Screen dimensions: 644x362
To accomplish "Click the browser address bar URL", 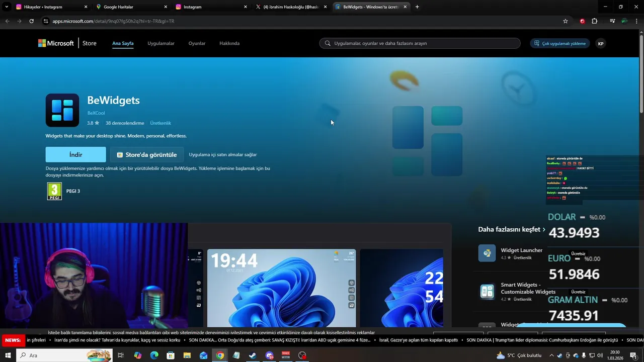I will click(113, 21).
